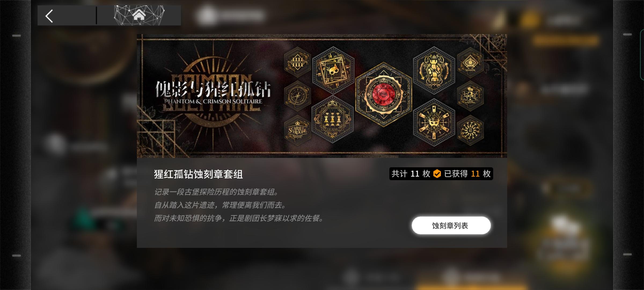This screenshot has height=290, width=644.
Task: Return to the home screen icon
Action: pyautogui.click(x=139, y=15)
